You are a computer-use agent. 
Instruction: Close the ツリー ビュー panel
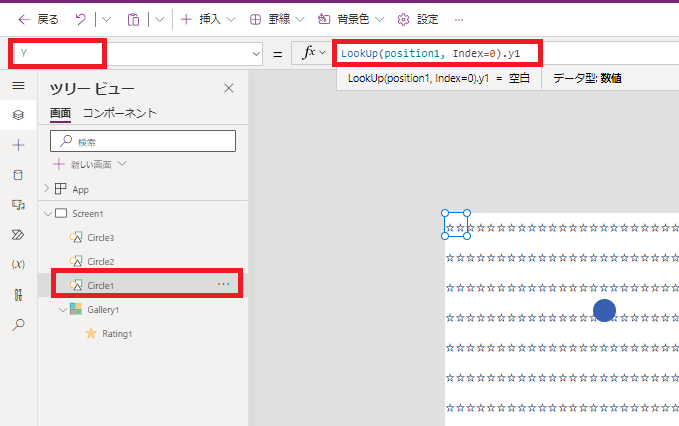229,88
